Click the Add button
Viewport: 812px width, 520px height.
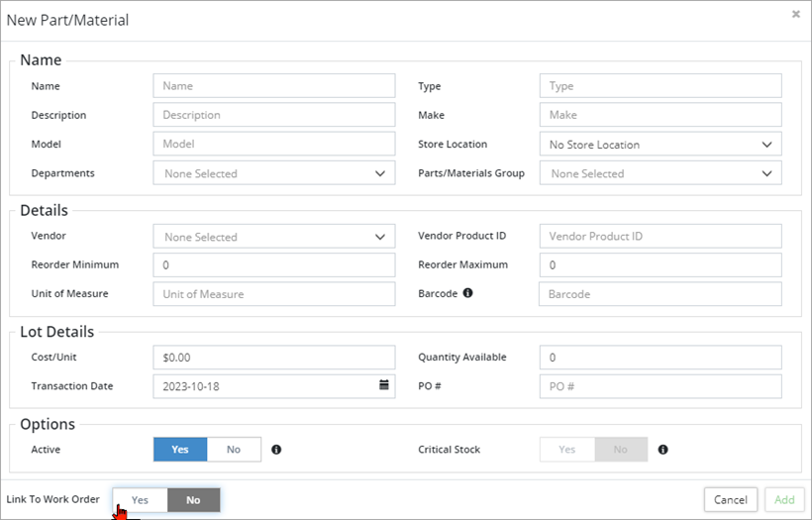pos(784,500)
